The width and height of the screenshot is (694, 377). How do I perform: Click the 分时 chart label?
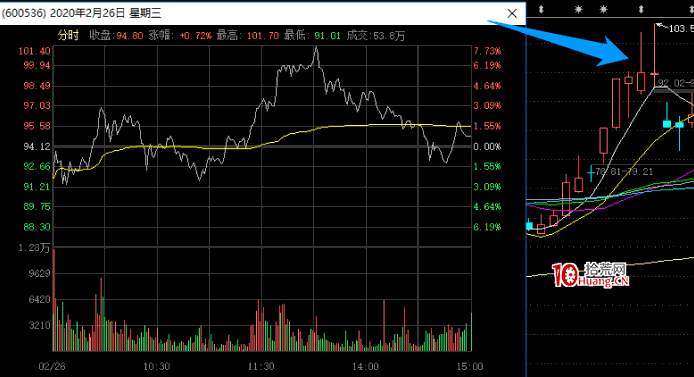(x=68, y=35)
